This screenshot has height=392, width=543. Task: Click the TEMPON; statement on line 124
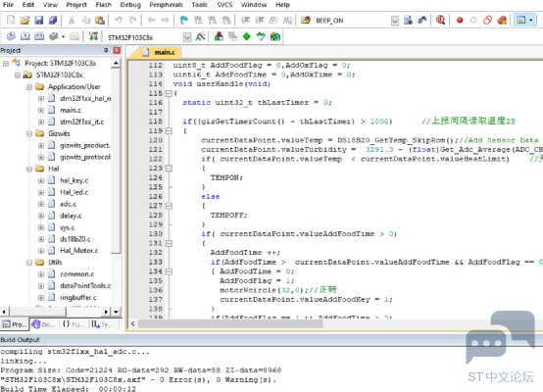point(226,177)
